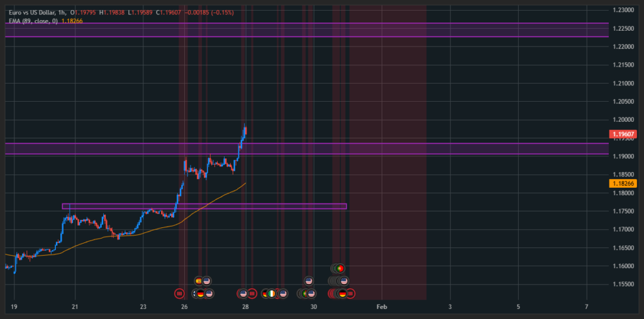
Task: Select the Germany flag event below Spain flag
Action: tap(200, 293)
